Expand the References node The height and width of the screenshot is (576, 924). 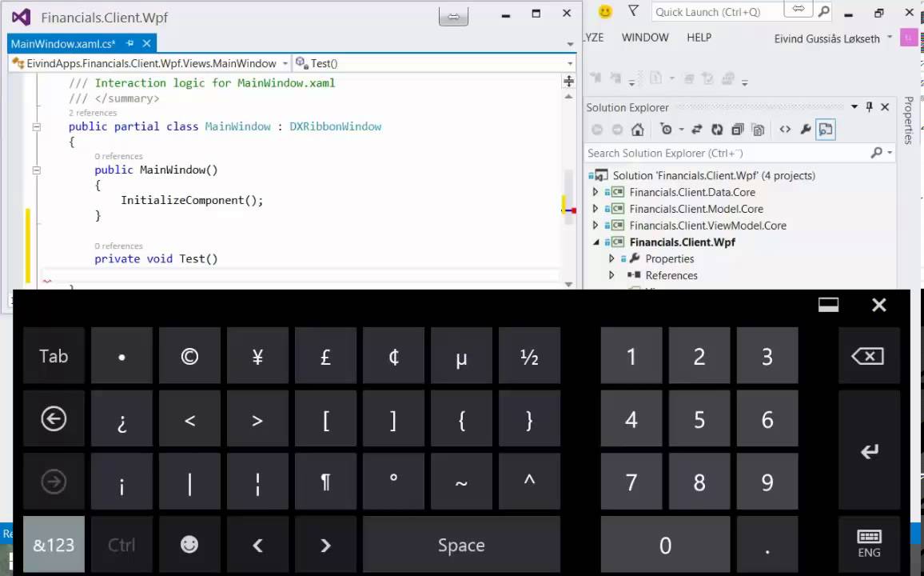[x=611, y=274]
